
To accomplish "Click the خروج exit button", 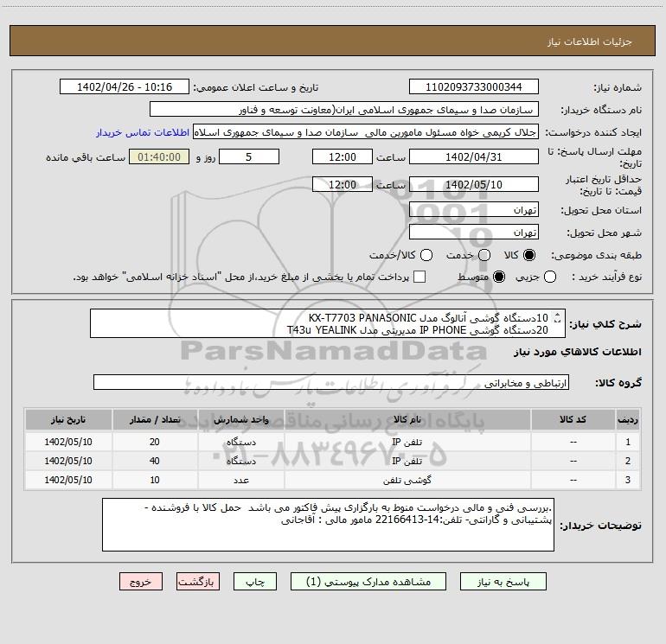I will [x=141, y=582].
